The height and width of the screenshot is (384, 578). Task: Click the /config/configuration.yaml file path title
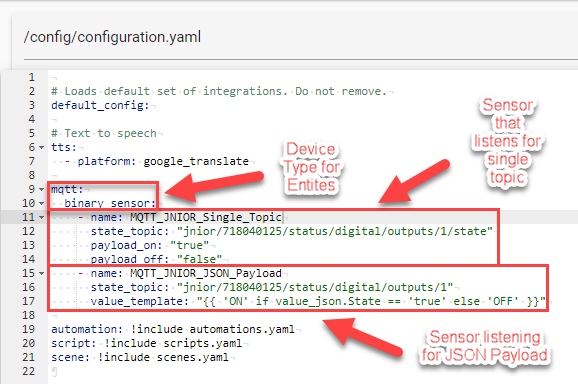112,37
